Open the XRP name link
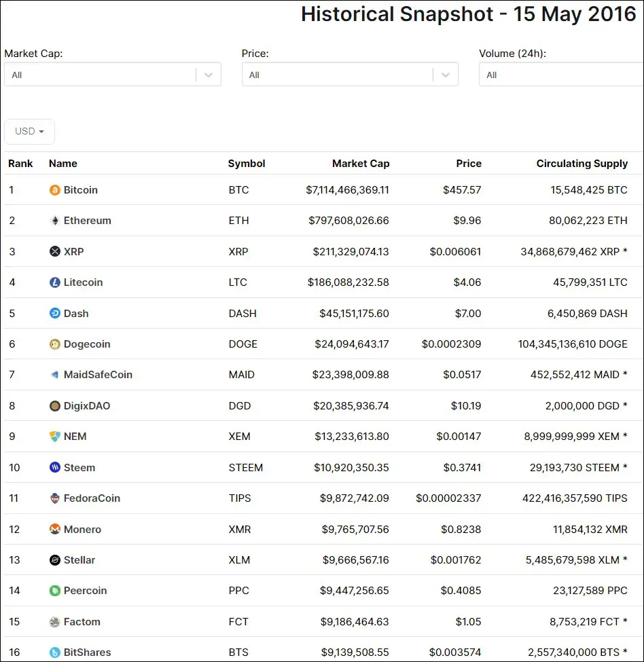The width and height of the screenshot is (644, 662). pos(74,252)
